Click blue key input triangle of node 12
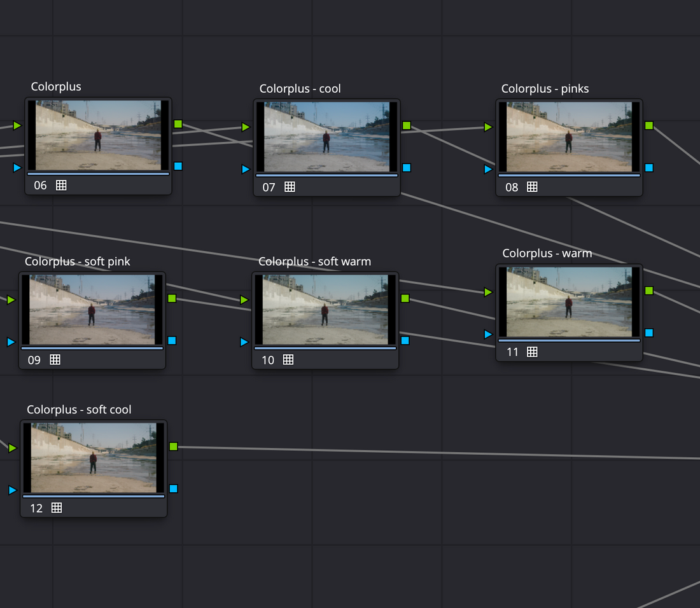This screenshot has height=608, width=700. point(13,490)
